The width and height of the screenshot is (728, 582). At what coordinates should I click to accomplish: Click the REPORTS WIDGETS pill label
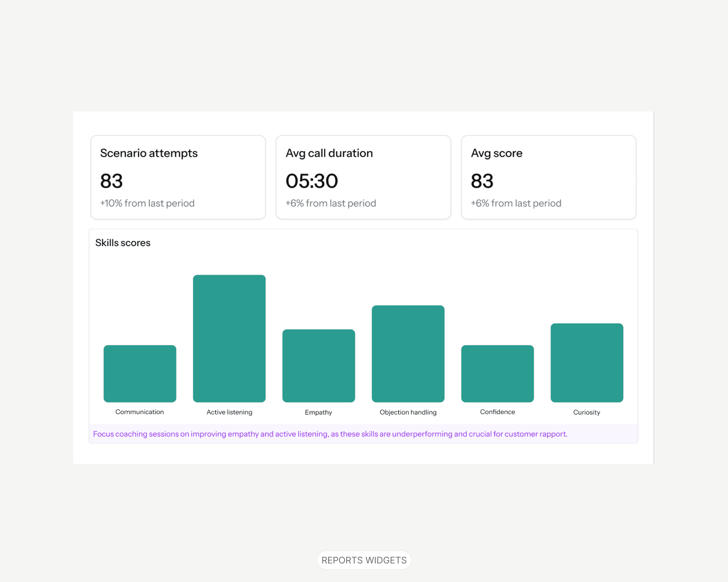pos(364,560)
